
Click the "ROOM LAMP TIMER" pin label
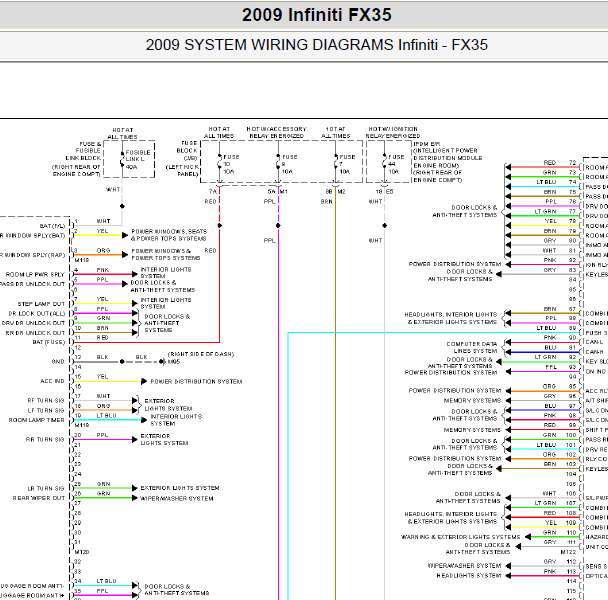(x=36, y=420)
